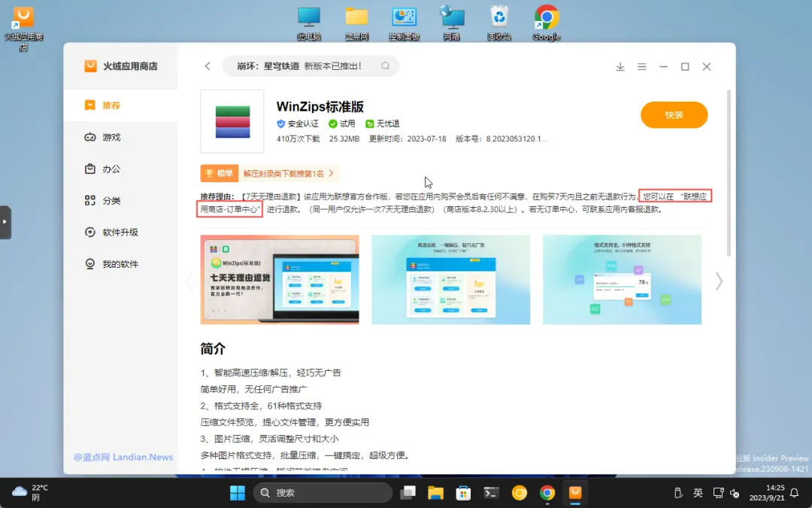Open File Explorer from the taskbar
This screenshot has width=812, height=508.
pyautogui.click(x=435, y=492)
